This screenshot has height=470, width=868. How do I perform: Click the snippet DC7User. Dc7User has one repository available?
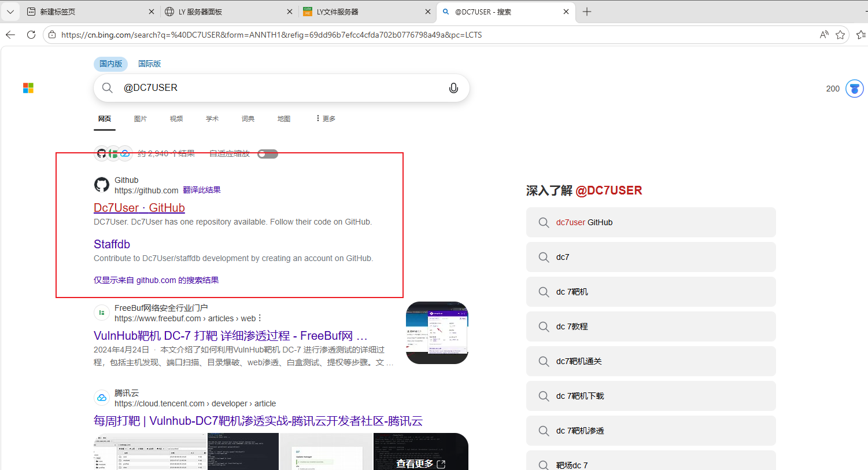[x=232, y=222]
